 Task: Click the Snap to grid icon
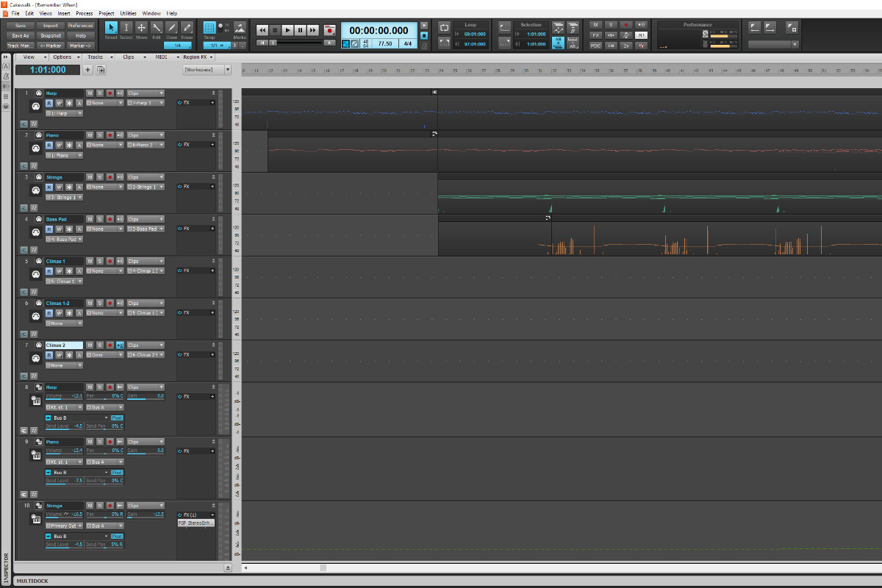tap(210, 29)
